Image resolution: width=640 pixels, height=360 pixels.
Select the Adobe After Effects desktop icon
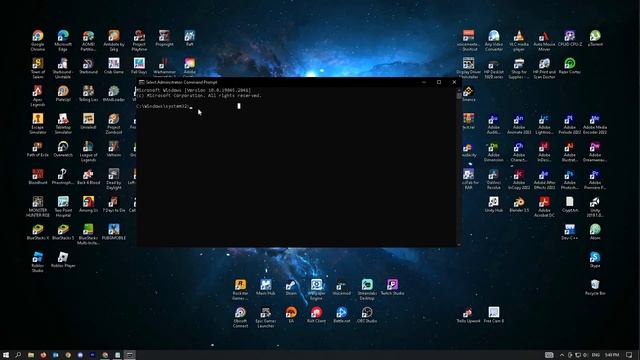[544, 179]
